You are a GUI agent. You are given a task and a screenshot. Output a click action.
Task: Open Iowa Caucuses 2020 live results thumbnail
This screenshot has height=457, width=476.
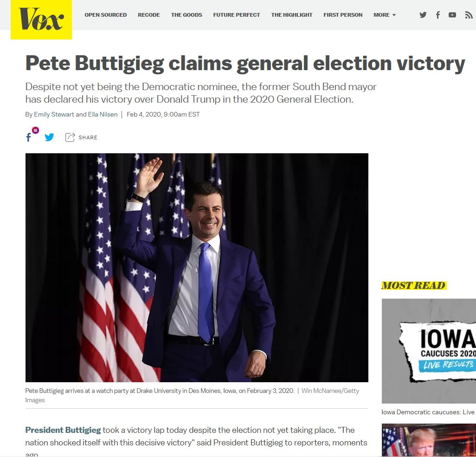click(429, 351)
